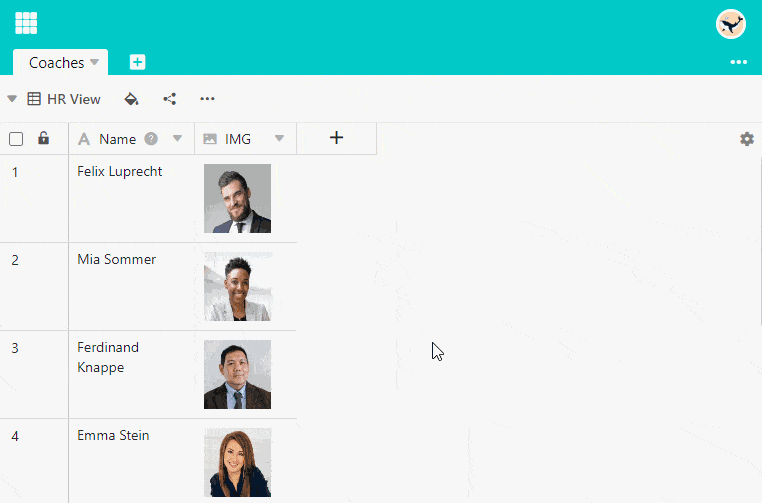The height and width of the screenshot is (503, 762).
Task: Open the paint bucket row color tool
Action: [x=131, y=99]
